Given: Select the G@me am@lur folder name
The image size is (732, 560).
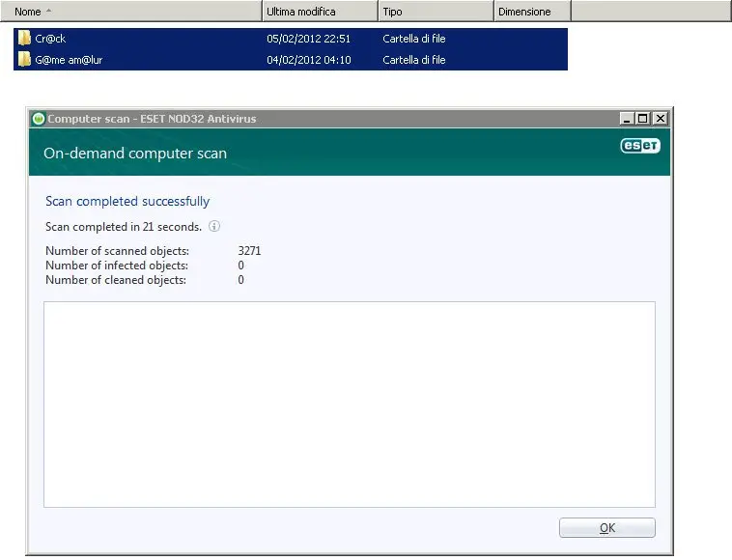Looking at the screenshot, I should point(69,60).
